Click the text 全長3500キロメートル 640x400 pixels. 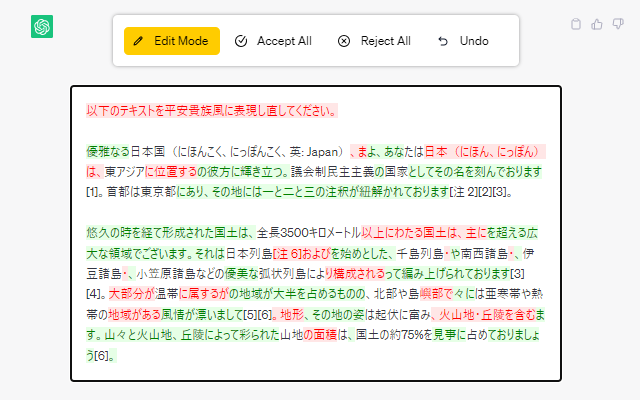309,233
